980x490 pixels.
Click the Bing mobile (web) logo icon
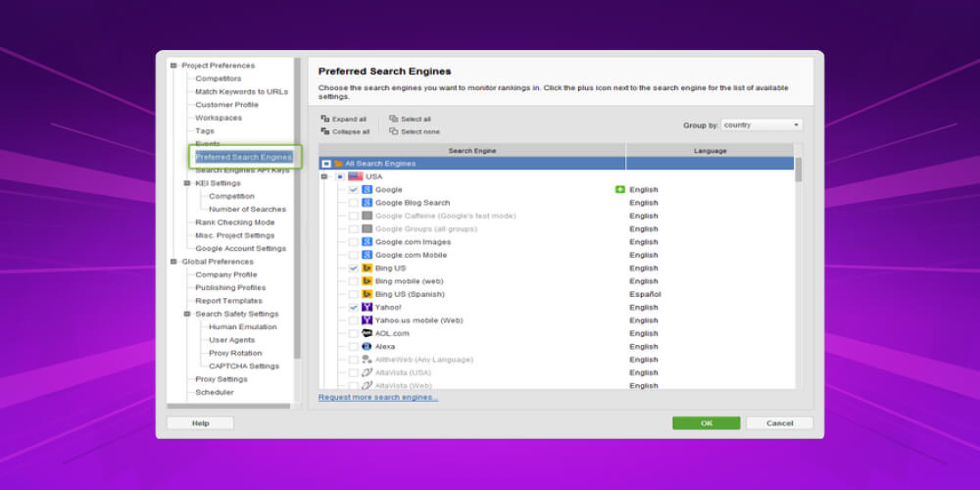tap(367, 281)
